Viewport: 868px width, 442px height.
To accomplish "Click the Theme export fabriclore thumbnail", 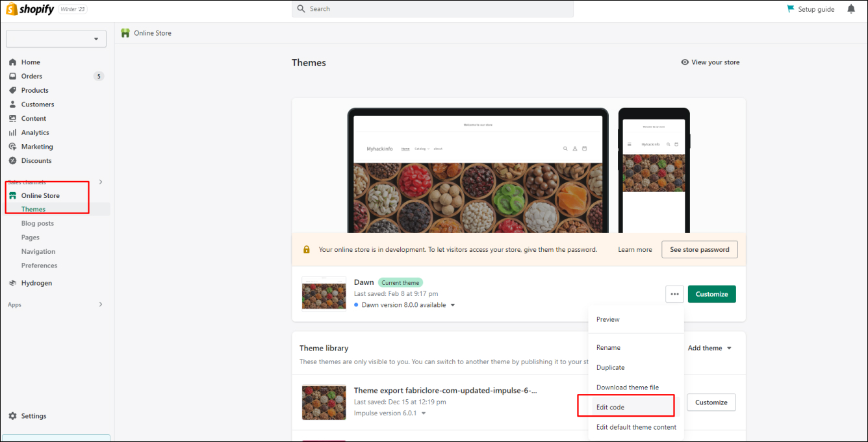I will [324, 402].
